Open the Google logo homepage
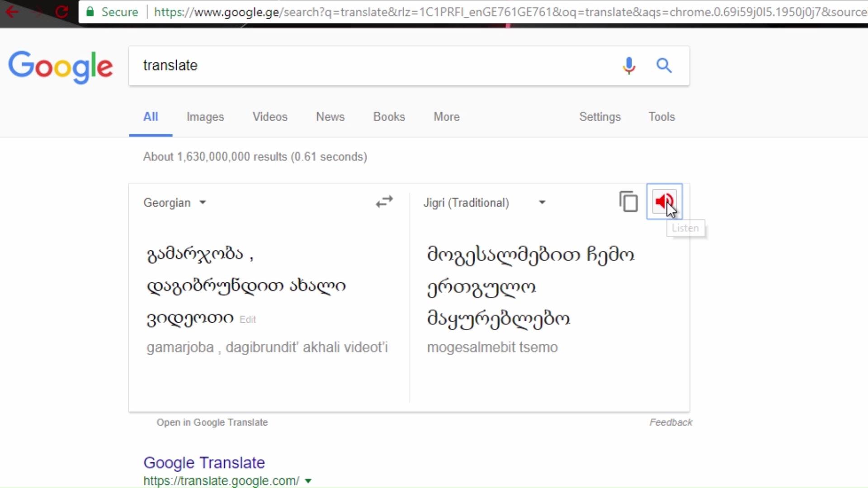This screenshot has width=868, height=488. [61, 67]
